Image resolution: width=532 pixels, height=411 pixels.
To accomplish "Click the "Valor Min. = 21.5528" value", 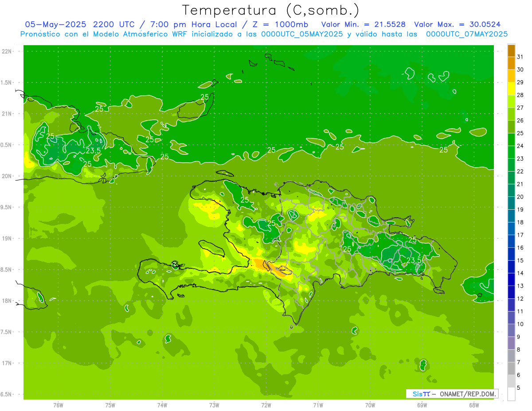I will 363,24.
